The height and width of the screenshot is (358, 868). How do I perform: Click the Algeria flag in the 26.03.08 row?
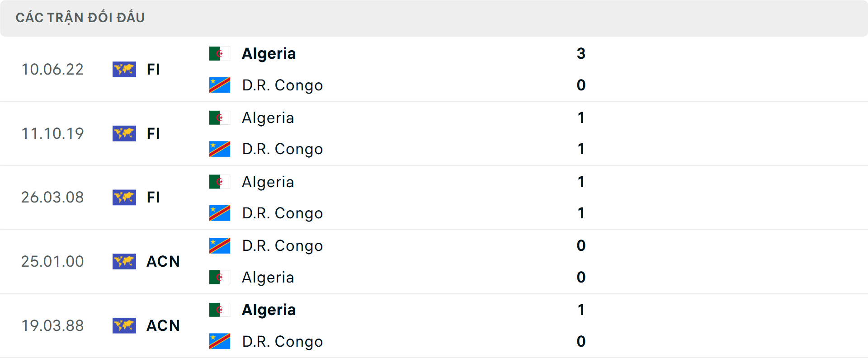tap(220, 182)
